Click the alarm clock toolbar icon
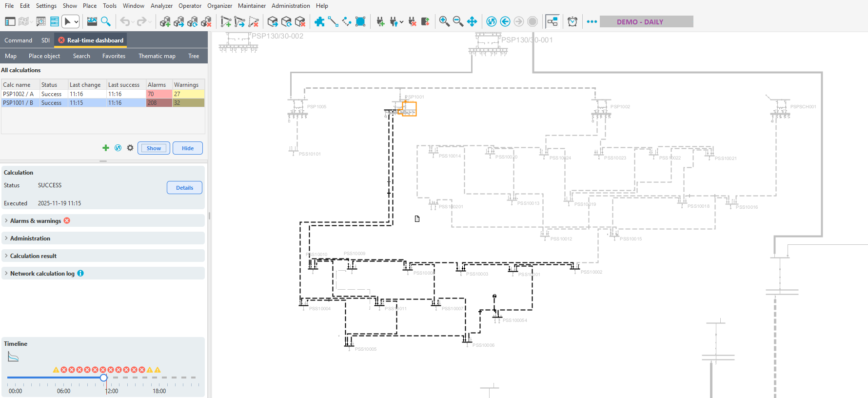The image size is (868, 398). pos(572,21)
